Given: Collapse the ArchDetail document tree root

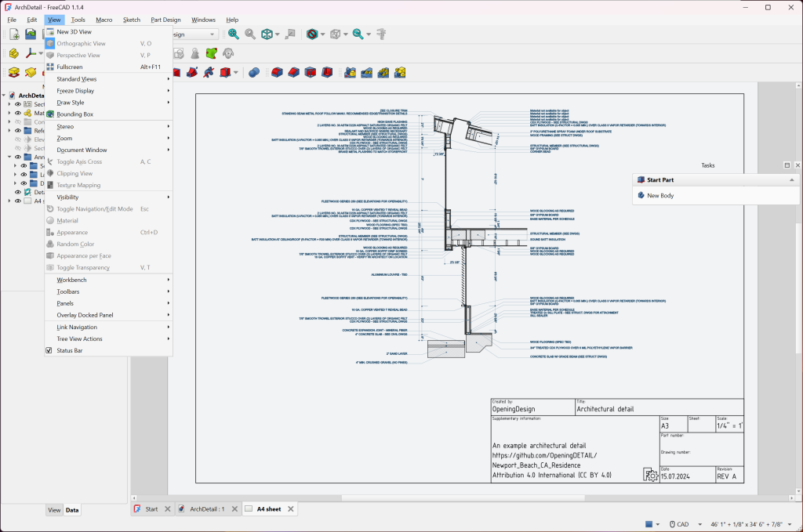Looking at the screenshot, I should [4, 95].
